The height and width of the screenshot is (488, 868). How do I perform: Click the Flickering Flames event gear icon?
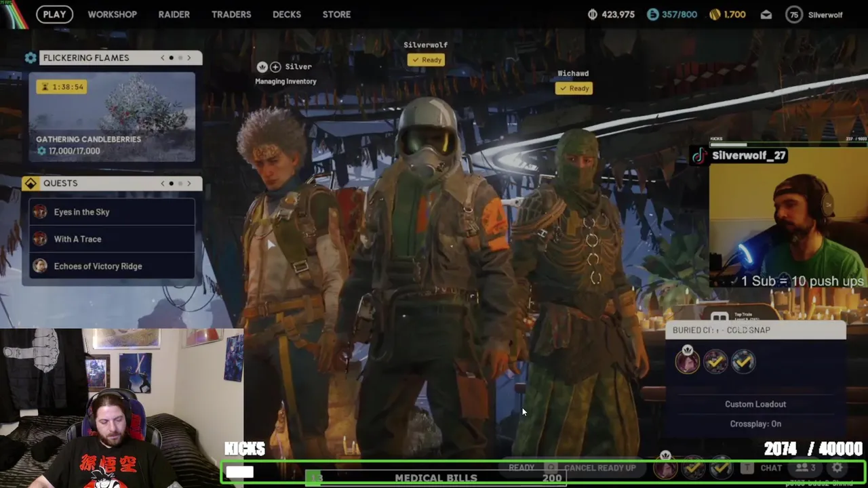31,58
